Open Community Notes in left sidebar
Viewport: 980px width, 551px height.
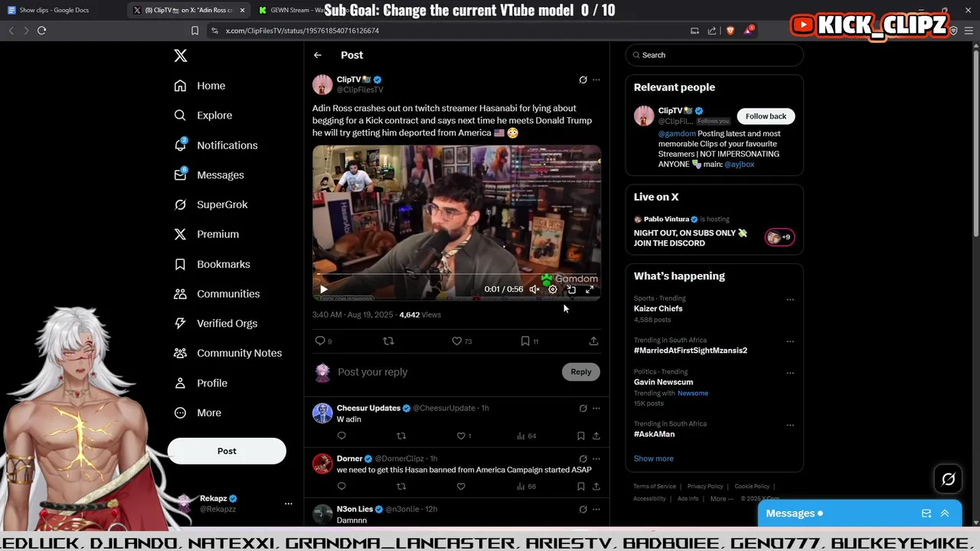(x=228, y=353)
